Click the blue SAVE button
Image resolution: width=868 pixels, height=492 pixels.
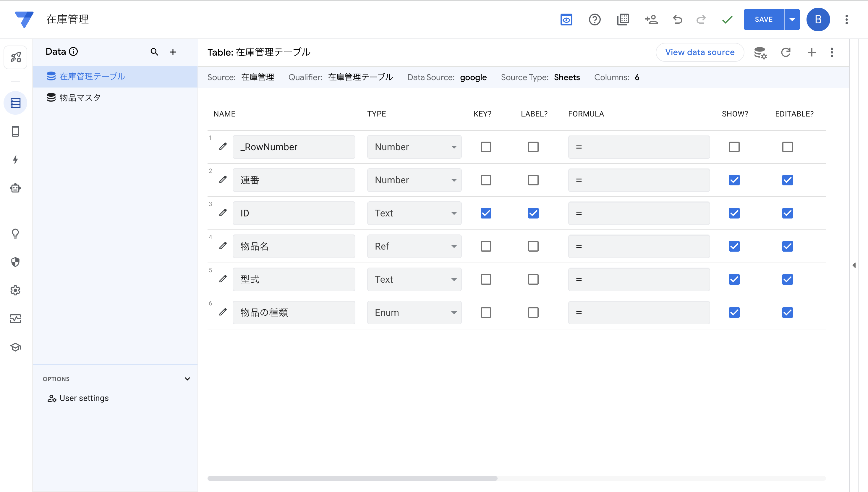[764, 20]
